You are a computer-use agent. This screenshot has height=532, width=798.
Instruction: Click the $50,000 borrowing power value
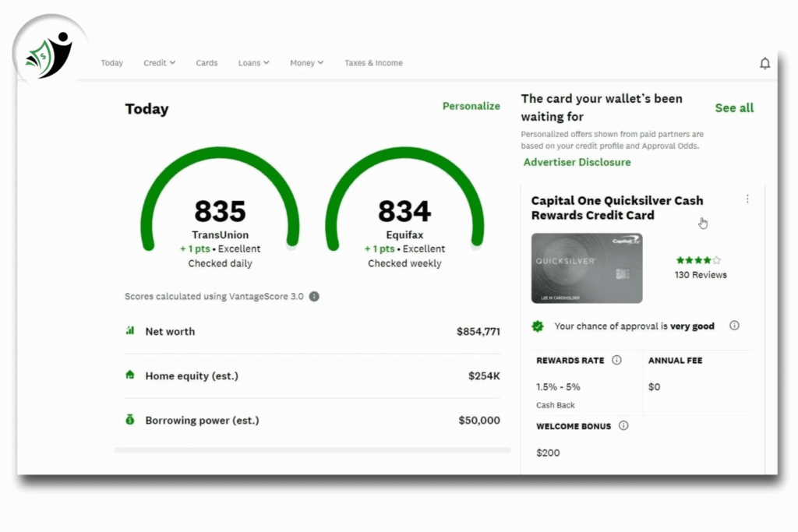[x=479, y=420]
